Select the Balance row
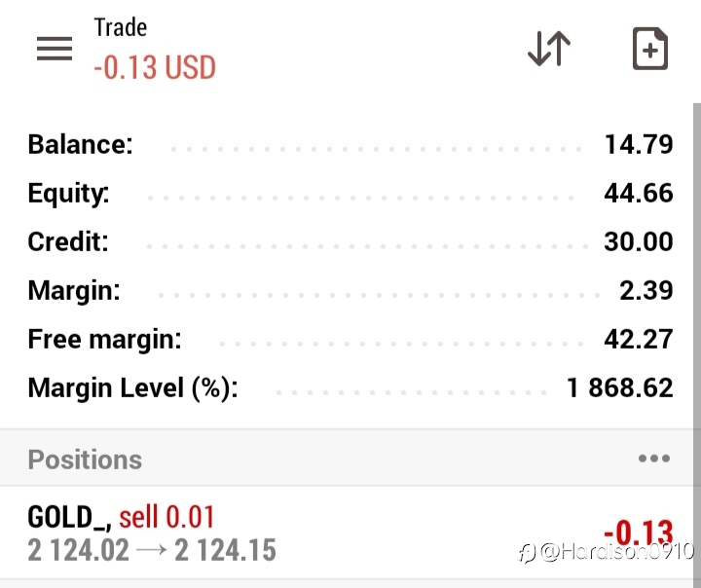Image resolution: width=701 pixels, height=588 pixels. point(350,144)
